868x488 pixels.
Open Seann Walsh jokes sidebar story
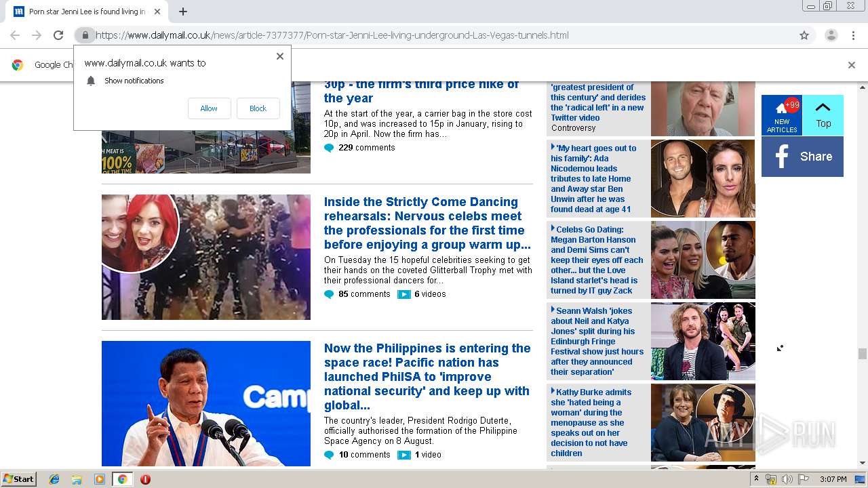(x=597, y=342)
